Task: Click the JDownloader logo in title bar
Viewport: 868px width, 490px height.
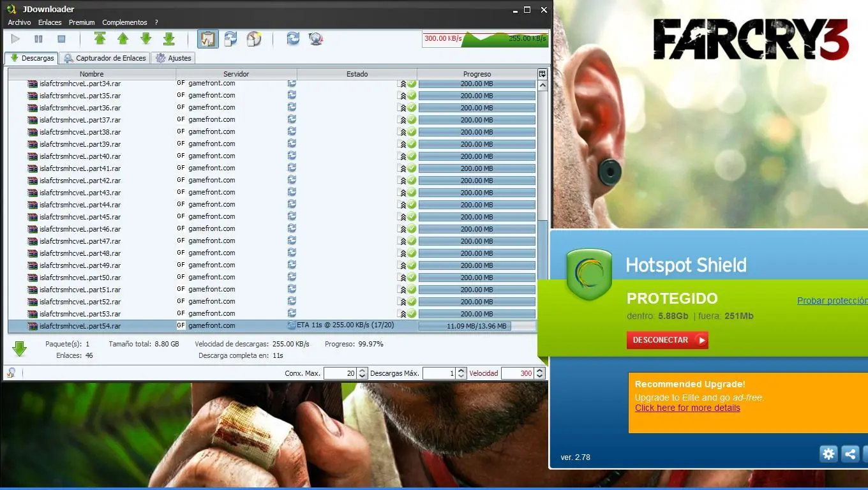Action: tap(11, 9)
